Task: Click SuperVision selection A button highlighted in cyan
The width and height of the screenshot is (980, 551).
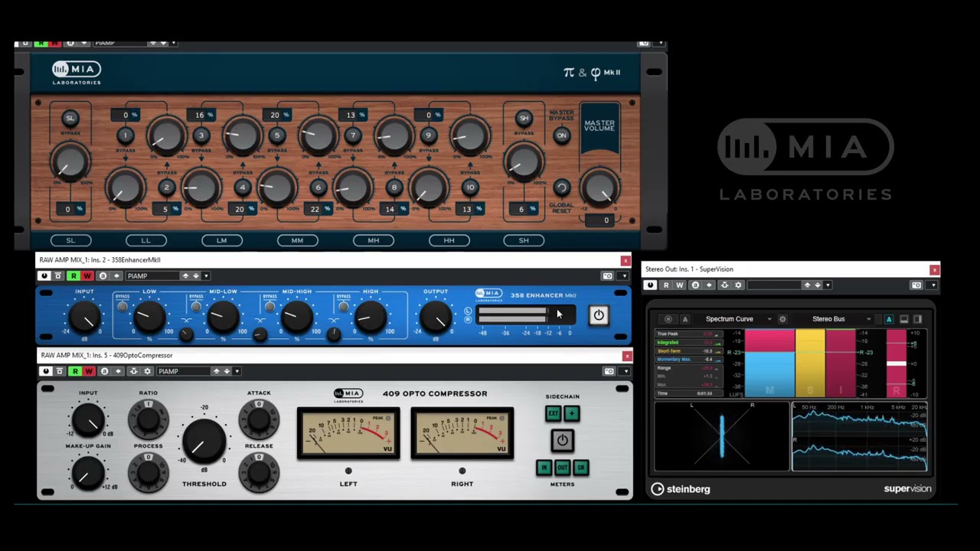Action: click(889, 319)
